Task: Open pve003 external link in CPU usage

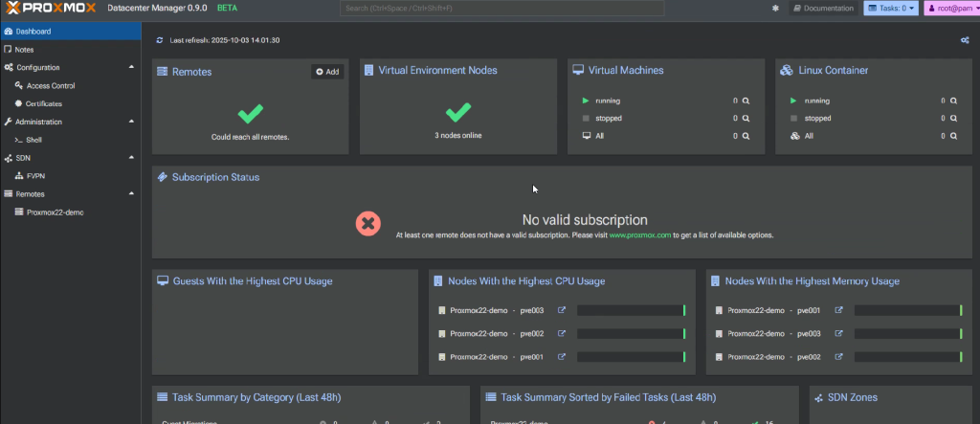Action: [562, 310]
